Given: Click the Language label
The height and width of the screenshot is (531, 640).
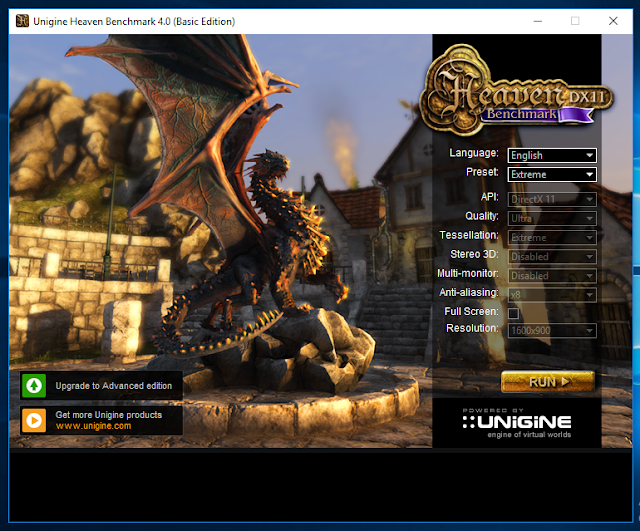Looking at the screenshot, I should (473, 153).
